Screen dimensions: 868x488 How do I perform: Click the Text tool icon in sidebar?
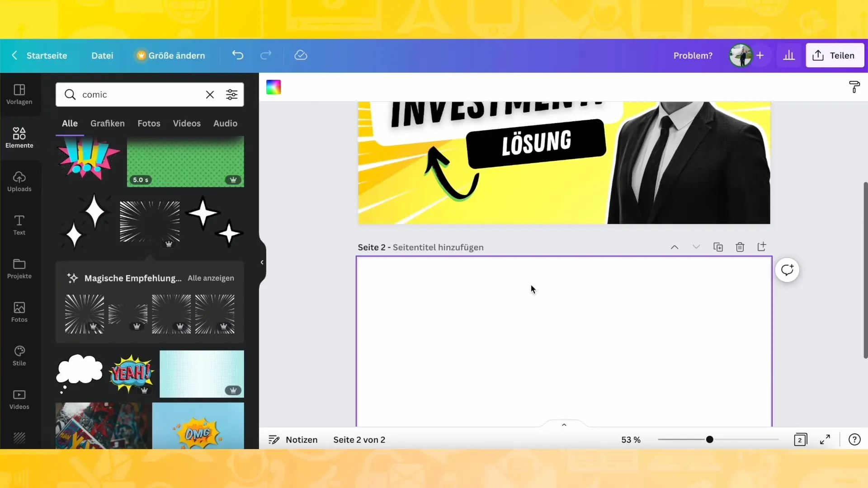coord(19,224)
